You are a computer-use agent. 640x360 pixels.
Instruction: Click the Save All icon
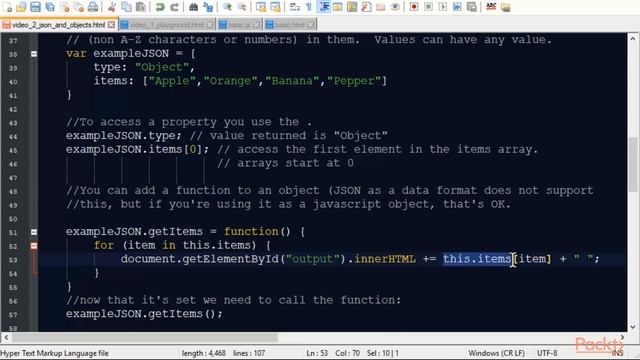[50, 7]
